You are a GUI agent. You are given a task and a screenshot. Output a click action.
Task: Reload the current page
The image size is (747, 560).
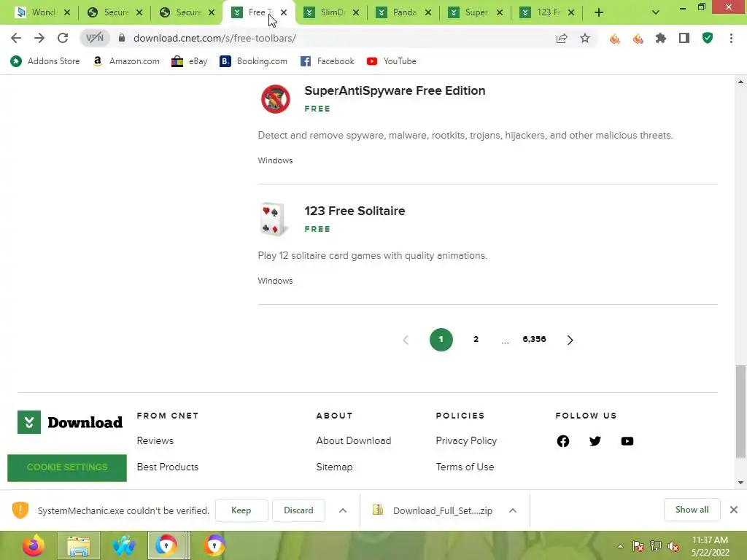coord(63,38)
